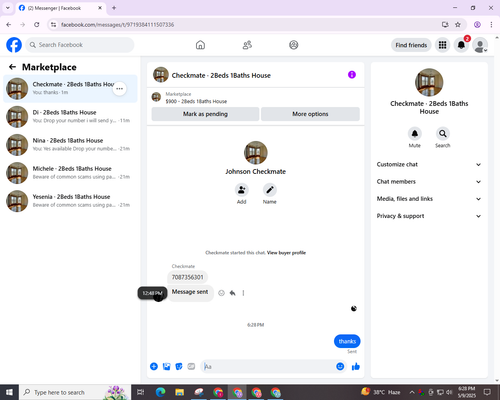The image size is (500, 400).
Task: Show hidden system tray icons
Action: point(412,392)
